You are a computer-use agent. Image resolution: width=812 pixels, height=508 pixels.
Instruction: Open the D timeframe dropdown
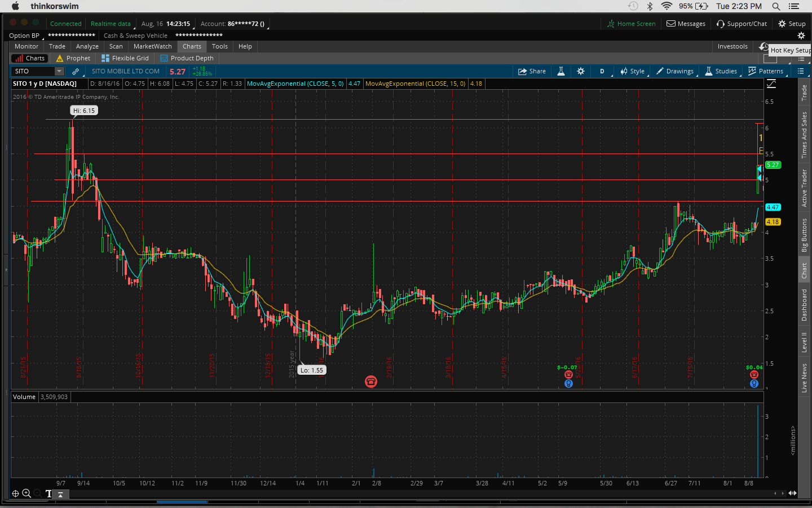pyautogui.click(x=602, y=71)
